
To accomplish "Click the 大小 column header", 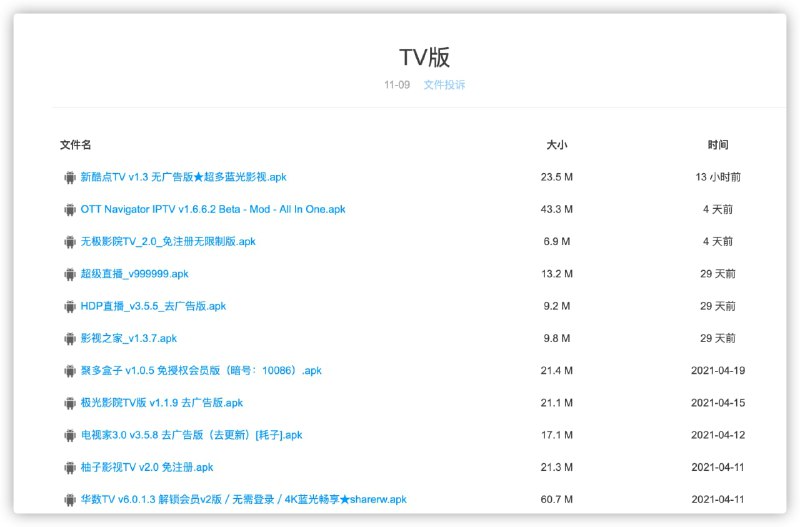I will (557, 145).
